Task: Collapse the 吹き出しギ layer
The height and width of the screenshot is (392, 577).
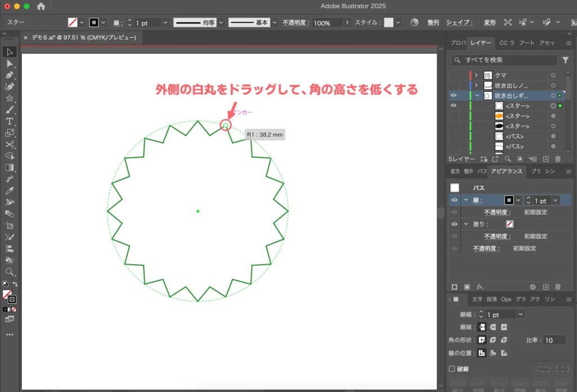Action: (x=477, y=95)
